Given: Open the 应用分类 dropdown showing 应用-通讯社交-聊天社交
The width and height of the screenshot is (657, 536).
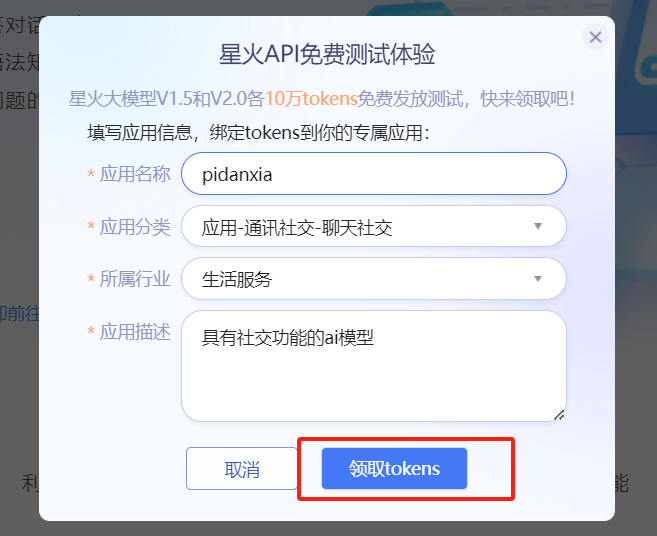Looking at the screenshot, I should pos(360,227).
